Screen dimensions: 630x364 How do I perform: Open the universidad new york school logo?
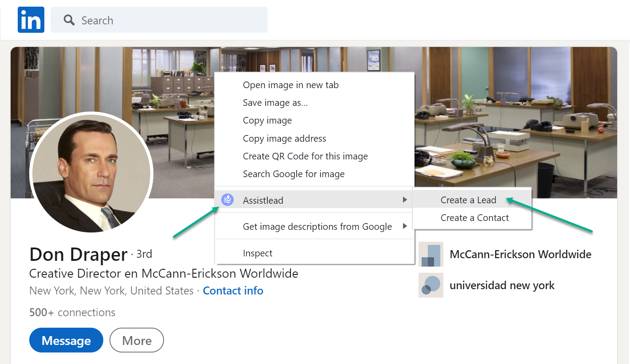click(430, 285)
